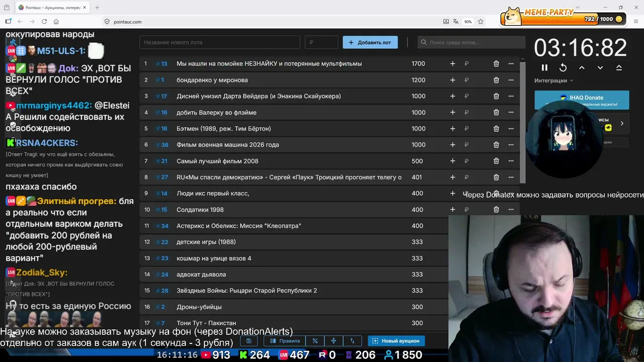Reload the pointauc.com page
The image size is (644, 362).
click(44, 22)
